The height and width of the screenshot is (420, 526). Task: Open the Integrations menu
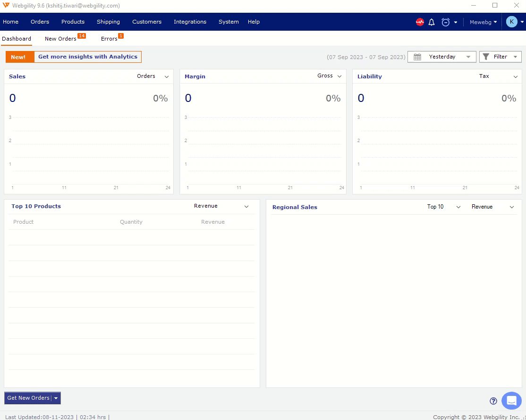[x=190, y=22]
